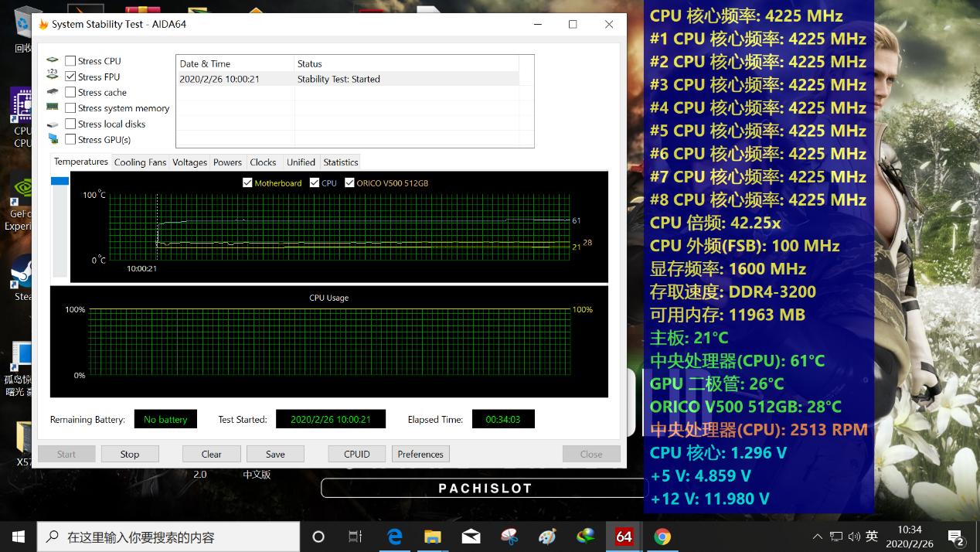Screen dimensions: 980x552
Task: Hide the Motherboard temperature curve
Action: pos(248,183)
